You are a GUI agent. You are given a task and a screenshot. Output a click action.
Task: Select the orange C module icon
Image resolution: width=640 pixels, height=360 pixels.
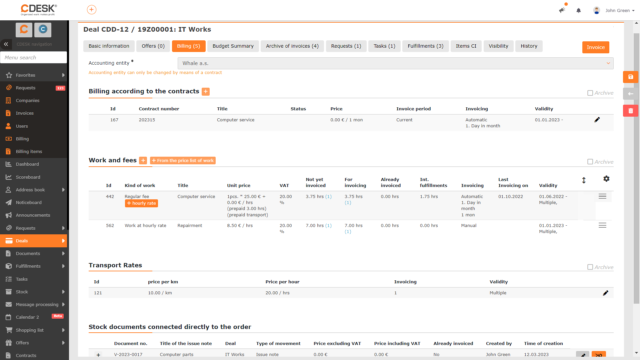coord(24,29)
